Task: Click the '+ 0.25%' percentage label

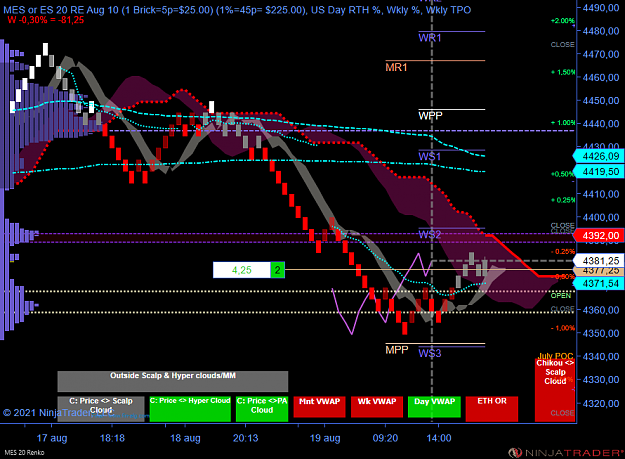Action: pyautogui.click(x=563, y=200)
